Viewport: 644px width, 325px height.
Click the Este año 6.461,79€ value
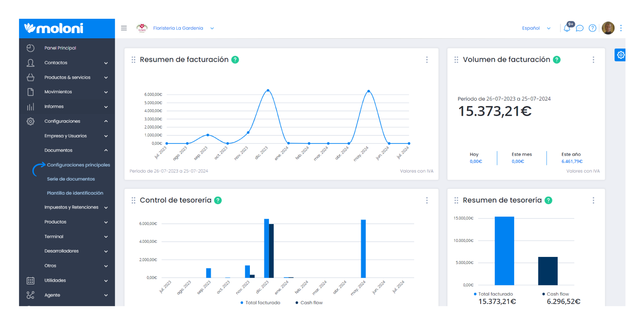[572, 161]
